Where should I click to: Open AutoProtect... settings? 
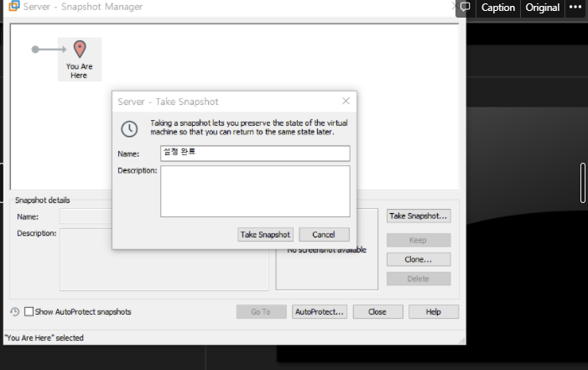point(320,312)
